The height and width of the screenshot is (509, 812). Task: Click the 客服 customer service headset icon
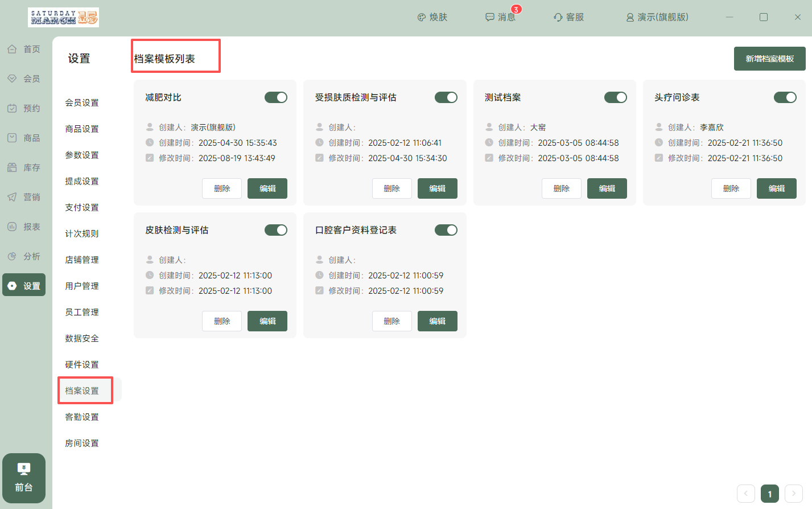point(558,17)
